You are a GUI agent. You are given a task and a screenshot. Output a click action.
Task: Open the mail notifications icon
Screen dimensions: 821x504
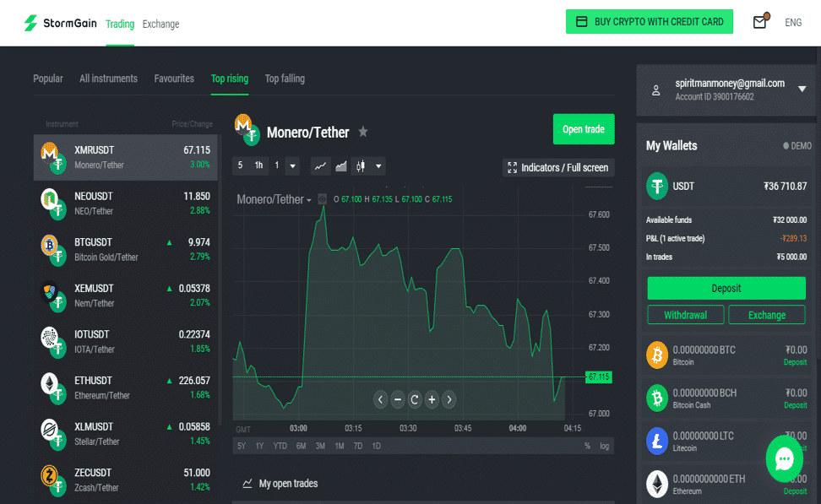click(760, 21)
